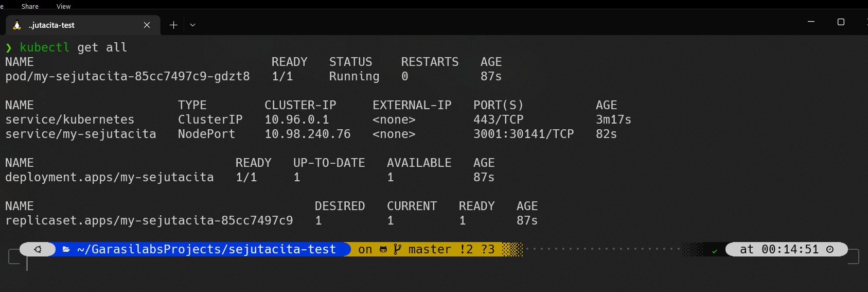Maximize the terminal window
The image size is (868, 292).
[841, 22]
